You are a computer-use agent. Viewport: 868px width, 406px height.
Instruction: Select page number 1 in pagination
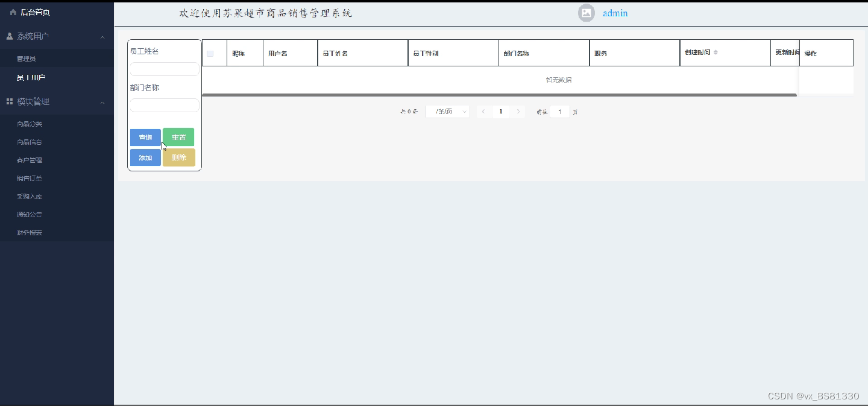[x=501, y=112]
